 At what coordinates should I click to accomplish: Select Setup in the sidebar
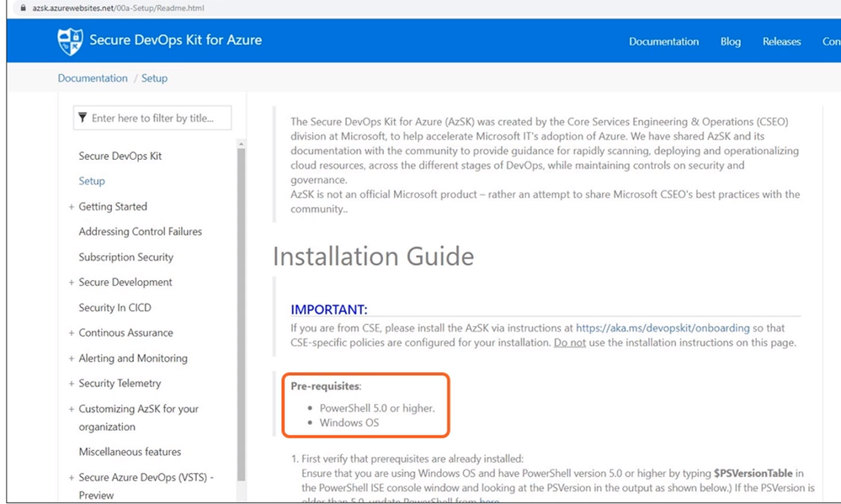(x=92, y=181)
